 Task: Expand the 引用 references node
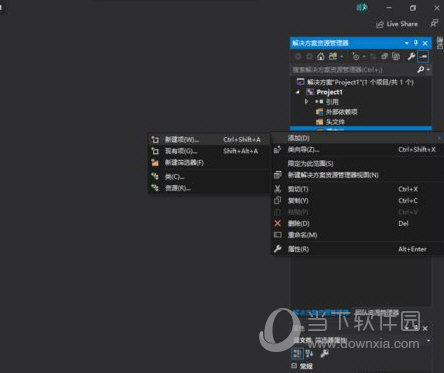click(x=306, y=102)
